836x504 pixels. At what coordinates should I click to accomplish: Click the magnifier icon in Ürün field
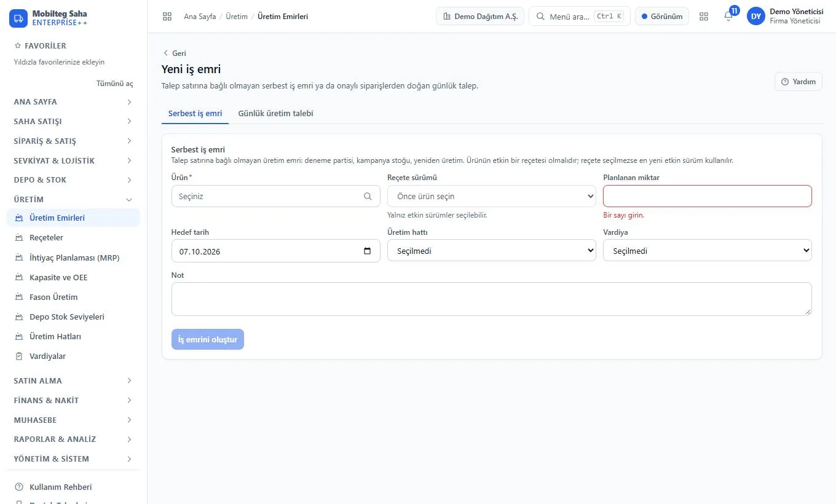(368, 196)
